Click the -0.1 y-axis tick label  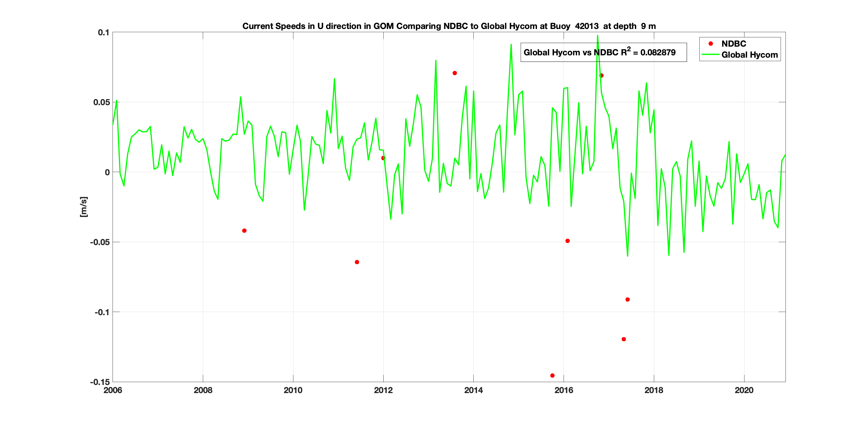102,312
